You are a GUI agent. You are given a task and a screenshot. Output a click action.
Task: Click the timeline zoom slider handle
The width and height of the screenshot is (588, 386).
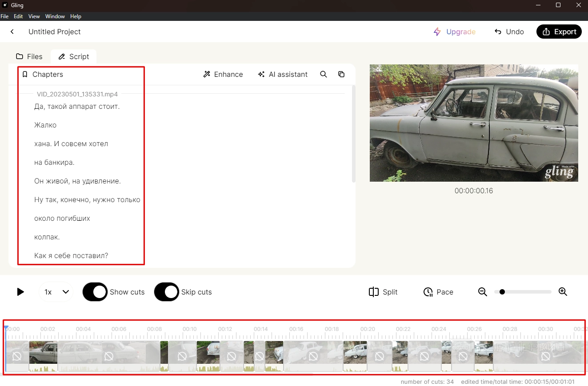coord(502,292)
